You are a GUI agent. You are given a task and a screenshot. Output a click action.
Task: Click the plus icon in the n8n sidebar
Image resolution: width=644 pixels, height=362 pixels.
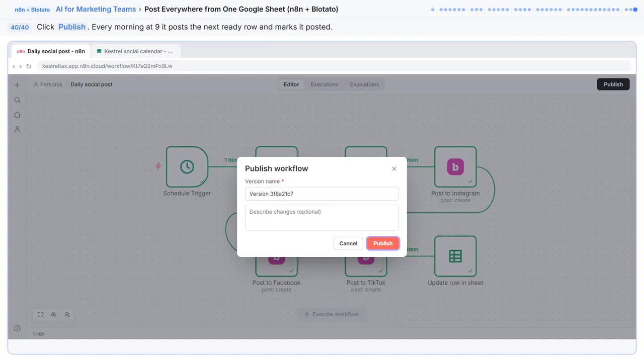(17, 85)
